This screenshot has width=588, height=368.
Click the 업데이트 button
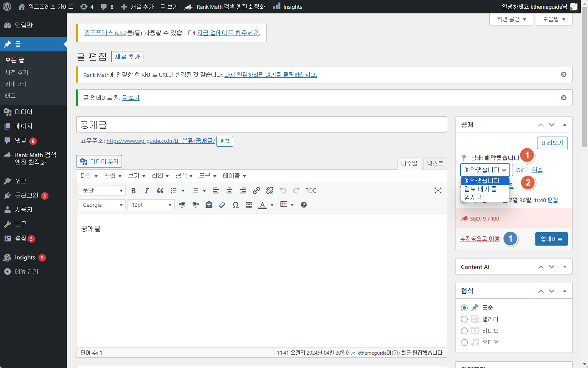coord(552,239)
